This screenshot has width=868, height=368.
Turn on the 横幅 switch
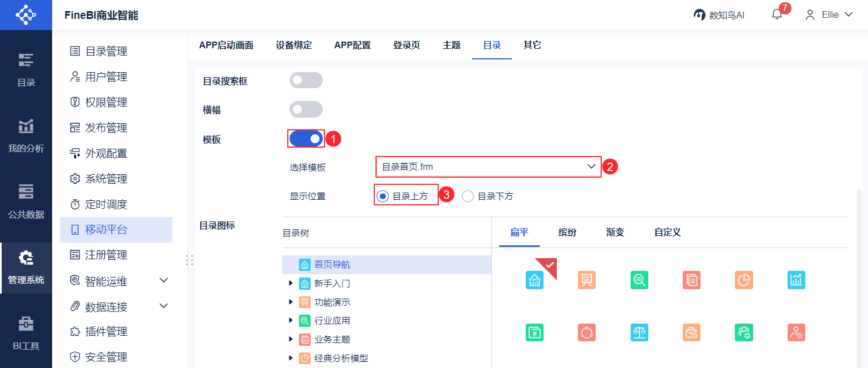[x=306, y=109]
